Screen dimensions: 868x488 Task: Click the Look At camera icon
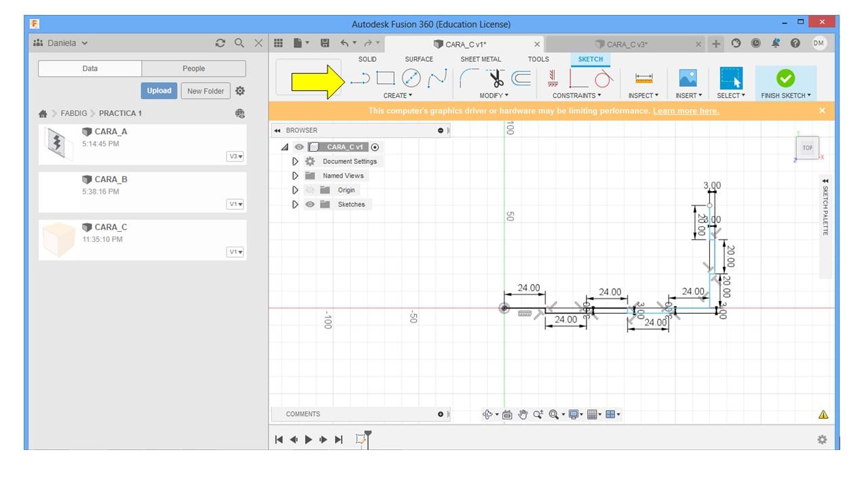(x=507, y=414)
